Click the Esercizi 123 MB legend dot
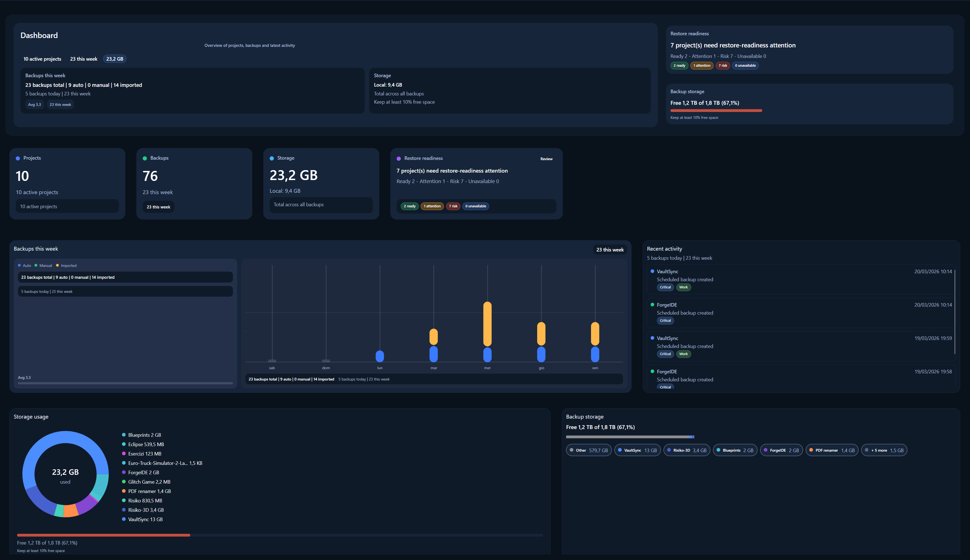The height and width of the screenshot is (560, 970). pos(124,454)
